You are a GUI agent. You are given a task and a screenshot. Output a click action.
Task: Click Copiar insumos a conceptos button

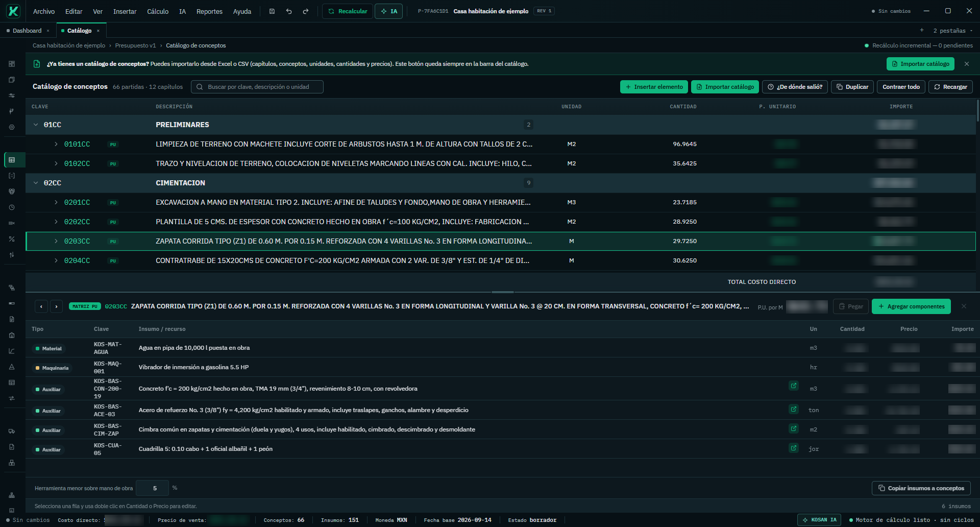921,488
